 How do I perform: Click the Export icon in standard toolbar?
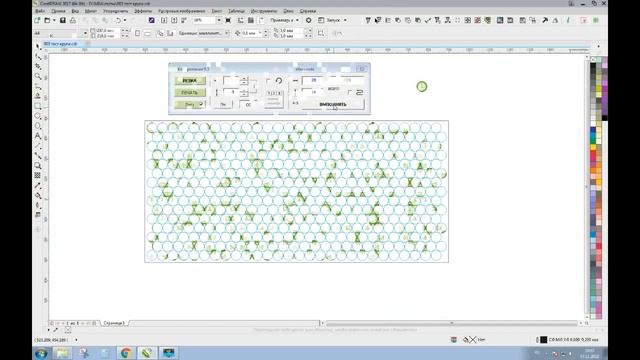(174, 20)
